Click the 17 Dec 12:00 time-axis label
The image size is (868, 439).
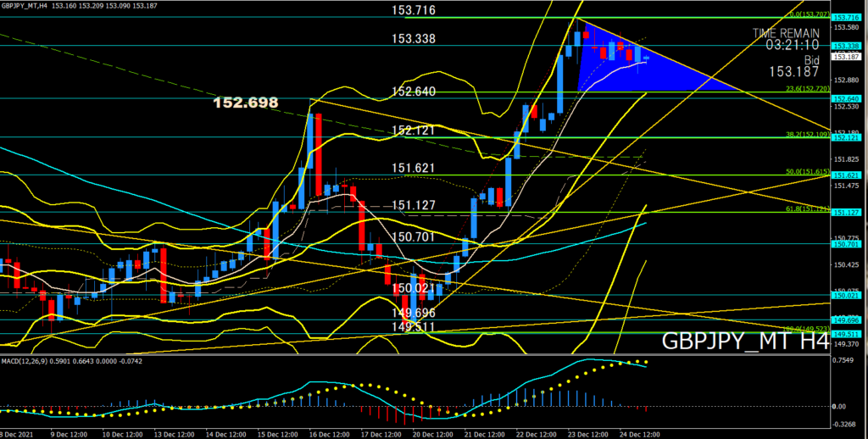[382, 435]
